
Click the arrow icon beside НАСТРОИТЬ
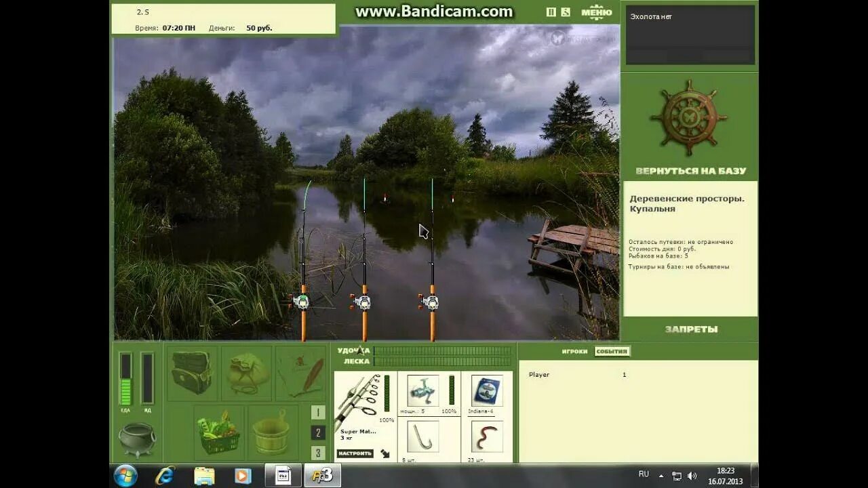(x=385, y=453)
